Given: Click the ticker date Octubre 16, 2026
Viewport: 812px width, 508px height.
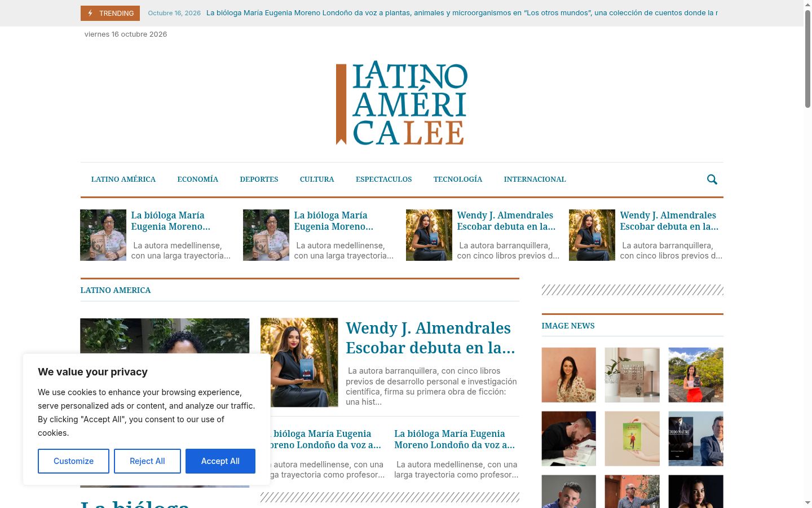Looking at the screenshot, I should click(x=174, y=13).
